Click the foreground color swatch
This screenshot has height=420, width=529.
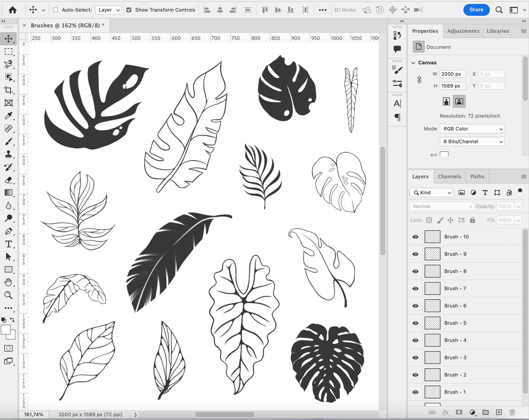5,329
